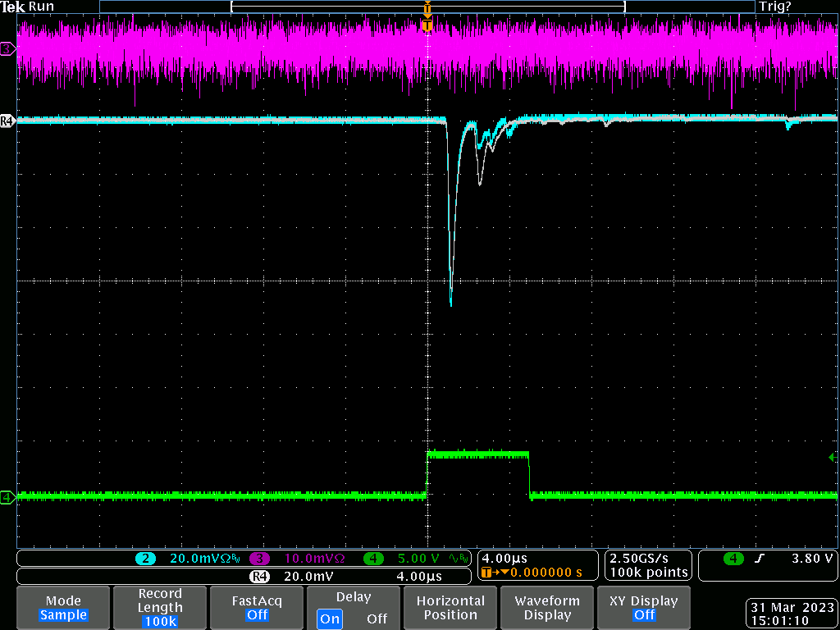Open the Waveform Display menu
The image size is (840, 630).
click(547, 608)
